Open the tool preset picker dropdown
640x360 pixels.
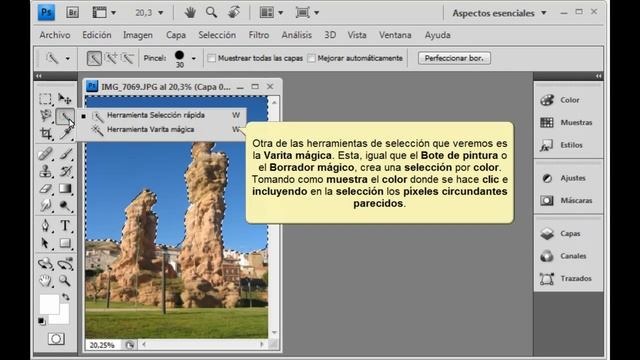pyautogui.click(x=68, y=58)
